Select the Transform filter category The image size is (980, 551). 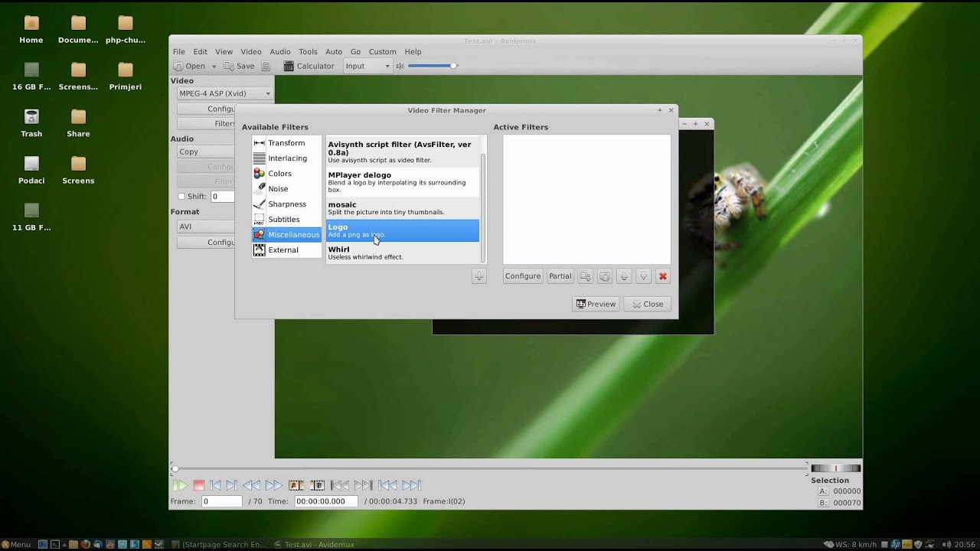coord(286,143)
